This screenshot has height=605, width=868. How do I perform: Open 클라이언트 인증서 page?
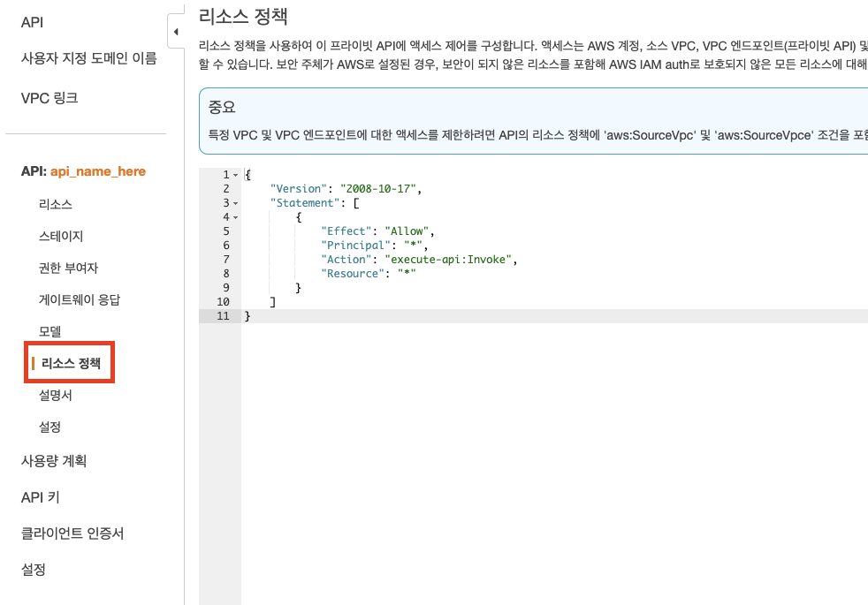pyautogui.click(x=72, y=533)
